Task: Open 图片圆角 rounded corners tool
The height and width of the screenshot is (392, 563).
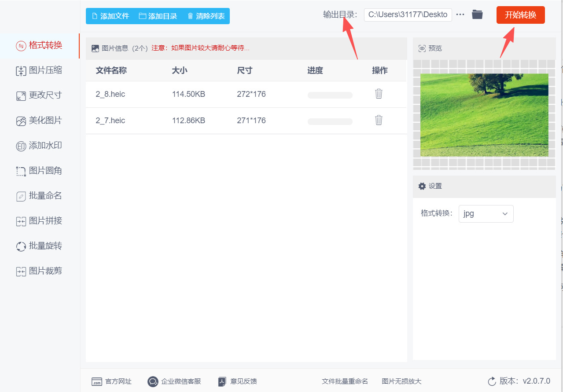Action: pyautogui.click(x=40, y=171)
